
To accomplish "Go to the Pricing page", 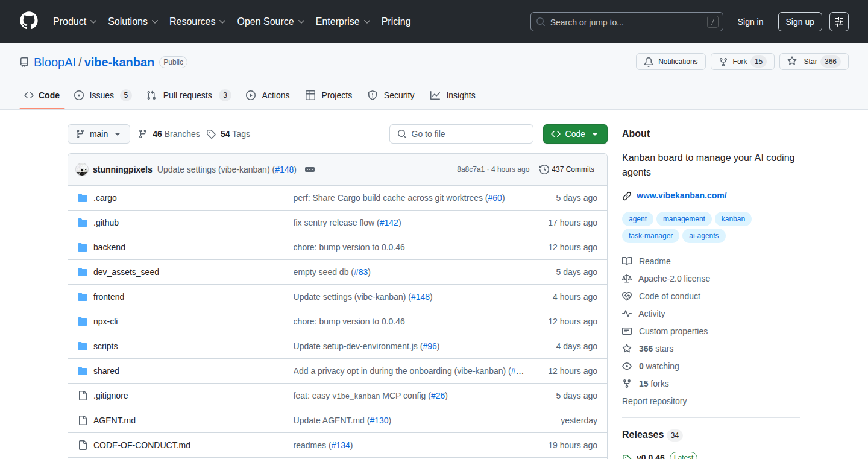I will point(396,21).
